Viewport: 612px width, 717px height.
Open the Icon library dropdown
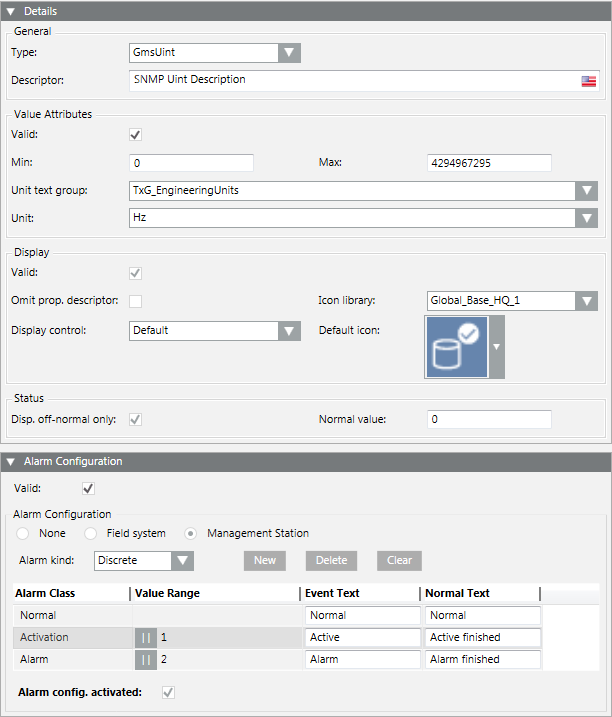click(587, 301)
